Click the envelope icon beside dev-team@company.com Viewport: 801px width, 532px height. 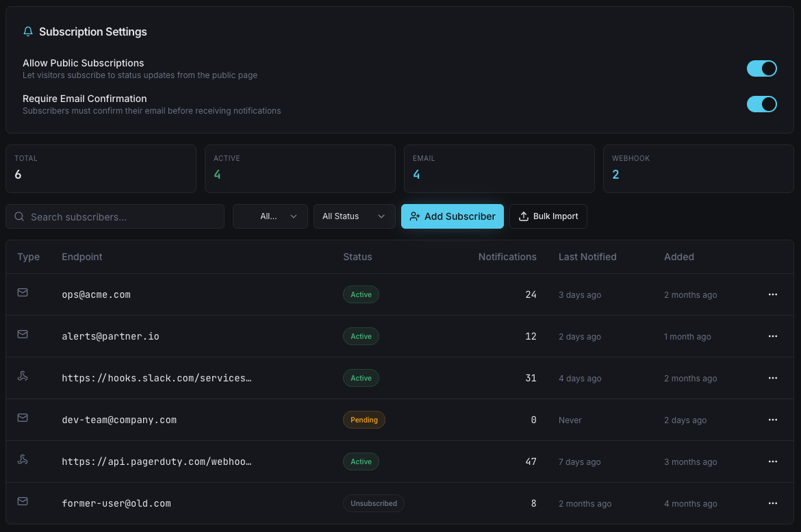[x=23, y=418]
